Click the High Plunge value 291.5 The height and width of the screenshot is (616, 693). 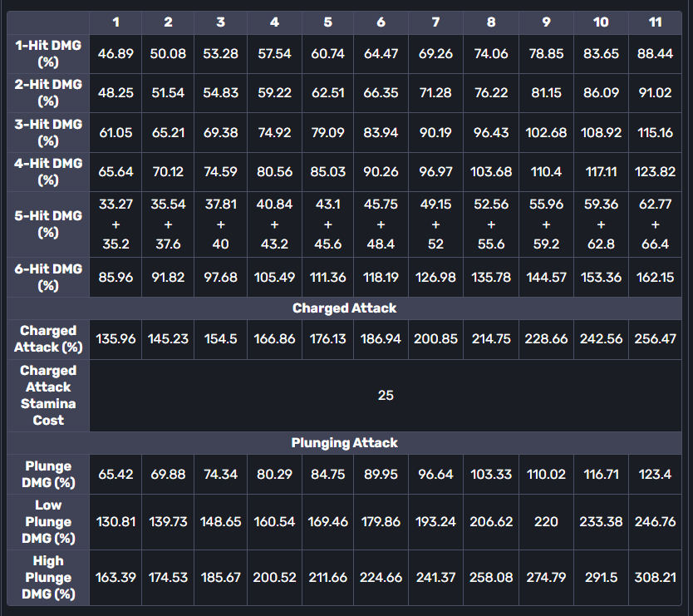coord(601,578)
